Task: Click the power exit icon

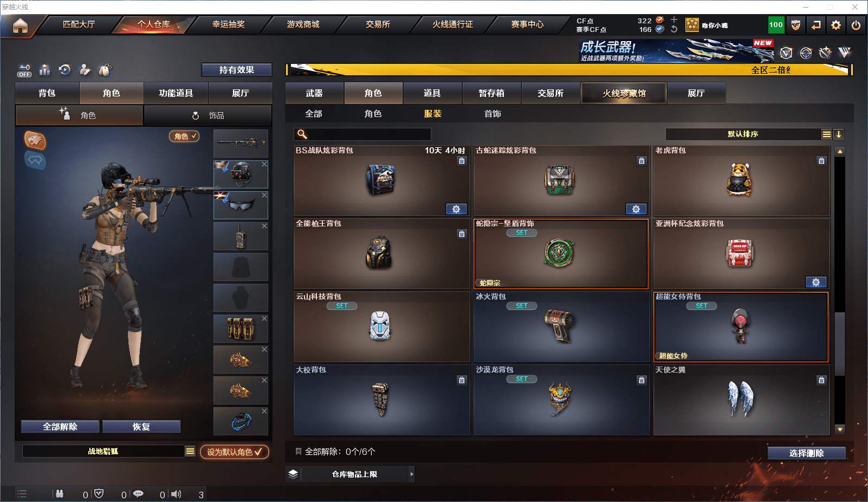Action: coord(856,25)
